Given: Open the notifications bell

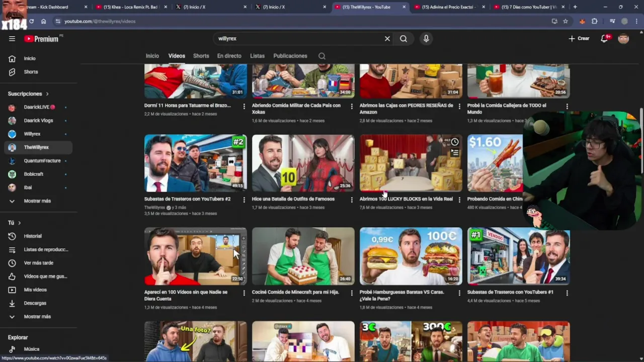Looking at the screenshot, I should [x=605, y=39].
